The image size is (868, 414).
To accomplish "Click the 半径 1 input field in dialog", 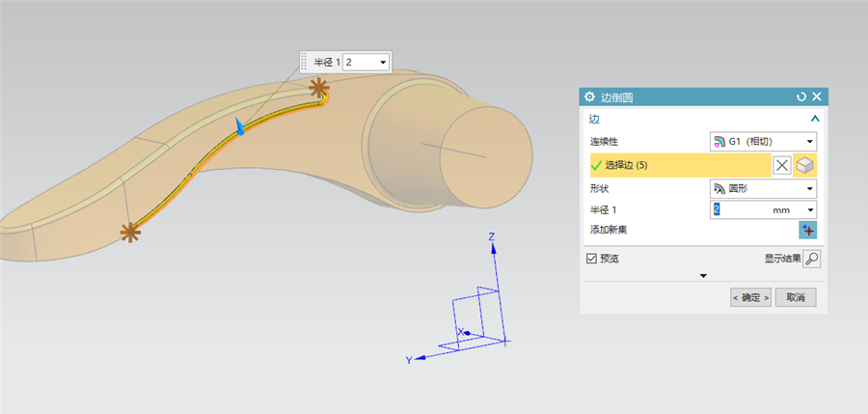I will tap(742, 210).
